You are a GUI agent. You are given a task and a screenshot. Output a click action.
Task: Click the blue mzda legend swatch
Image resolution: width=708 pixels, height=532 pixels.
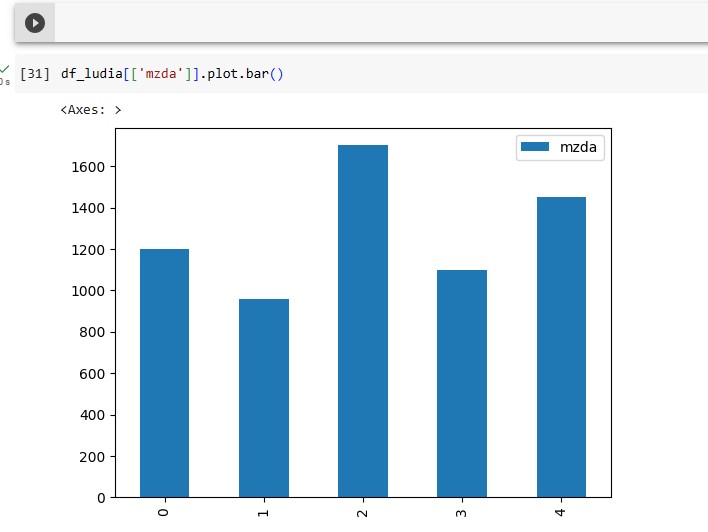pos(535,147)
